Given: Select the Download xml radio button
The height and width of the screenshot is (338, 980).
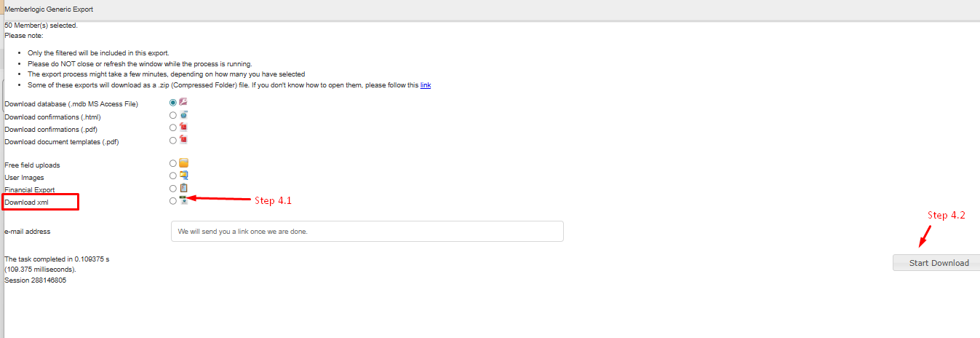Looking at the screenshot, I should coord(173,200).
